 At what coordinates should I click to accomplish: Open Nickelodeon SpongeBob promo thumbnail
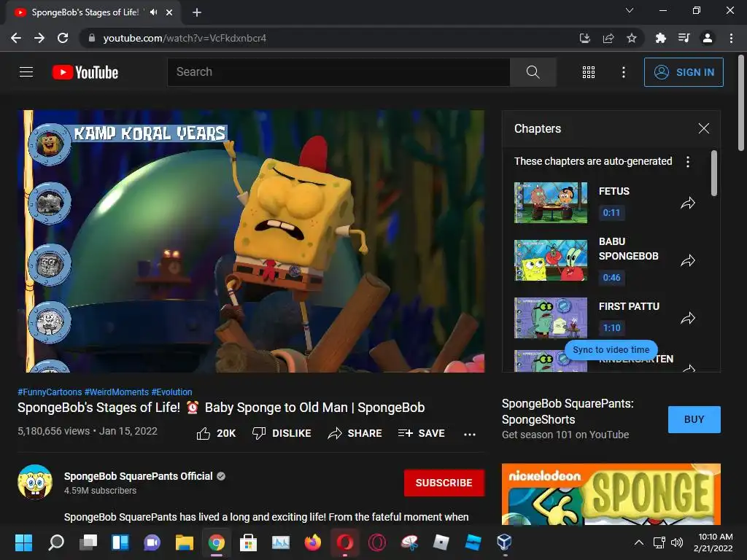tap(611, 494)
